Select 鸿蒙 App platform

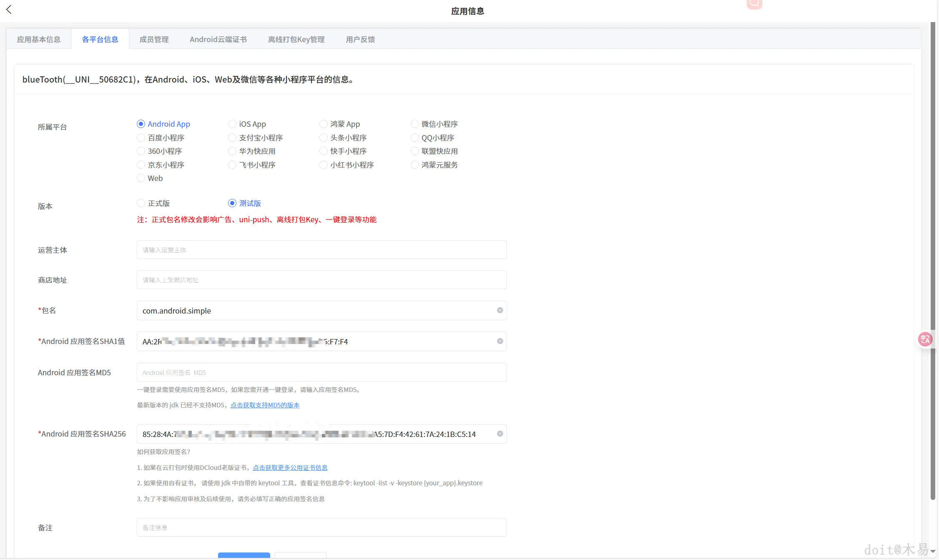(323, 124)
